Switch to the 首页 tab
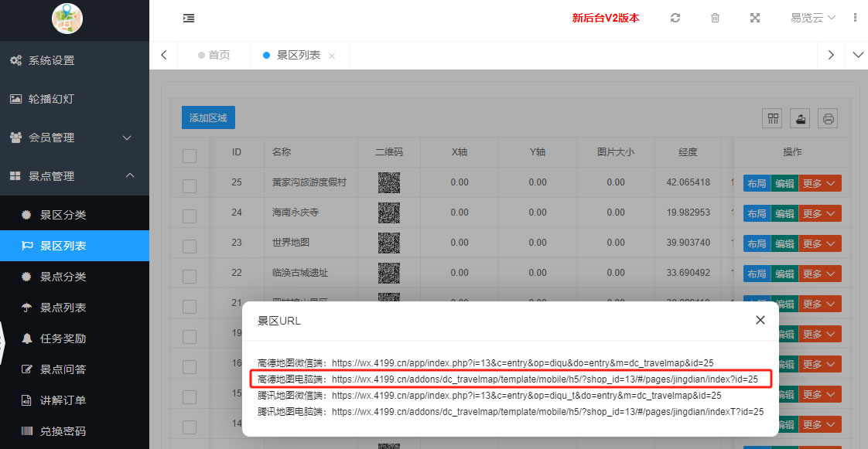The height and width of the screenshot is (449, 868). click(x=214, y=56)
